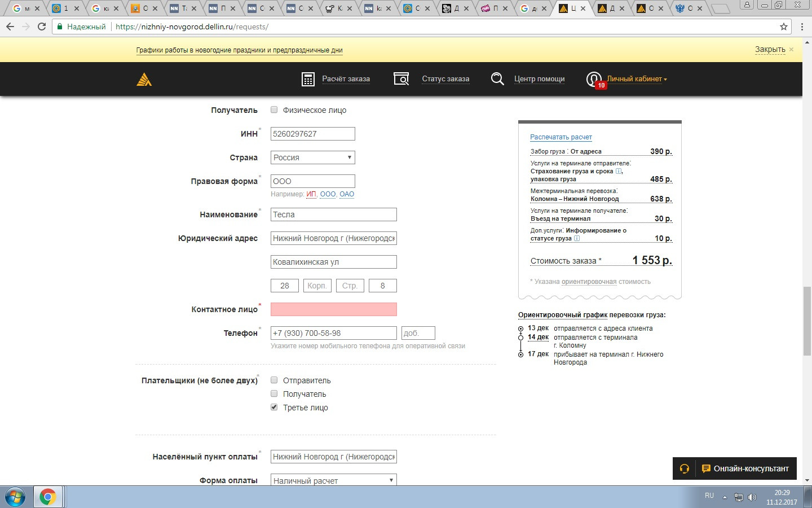This screenshot has height=508, width=812.
Task: Click the Закрыть link on the banner
Action: pyautogui.click(x=770, y=50)
